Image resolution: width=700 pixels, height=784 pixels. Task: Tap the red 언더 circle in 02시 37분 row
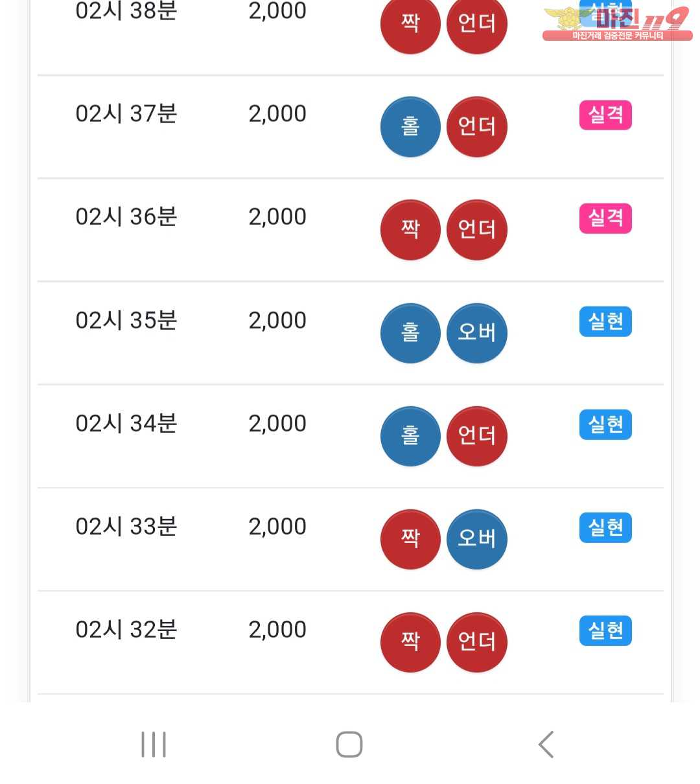477,127
